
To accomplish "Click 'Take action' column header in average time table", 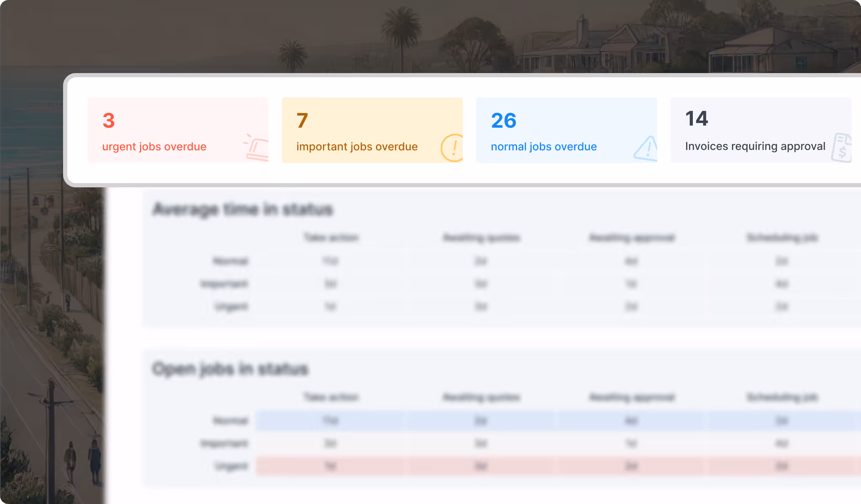I will 331,238.
